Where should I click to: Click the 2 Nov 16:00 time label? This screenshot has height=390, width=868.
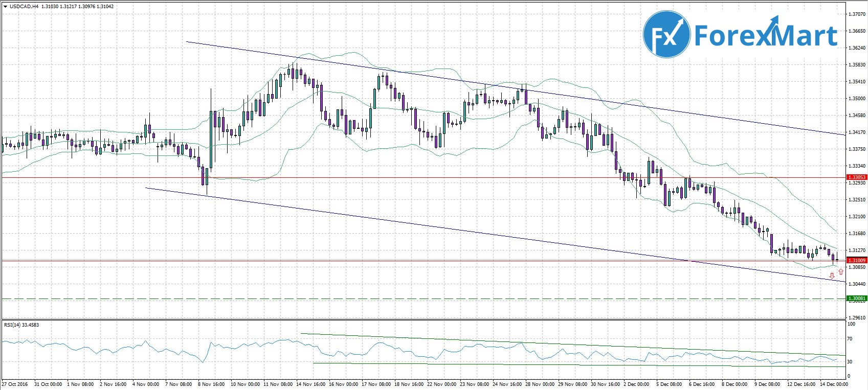pos(114,384)
